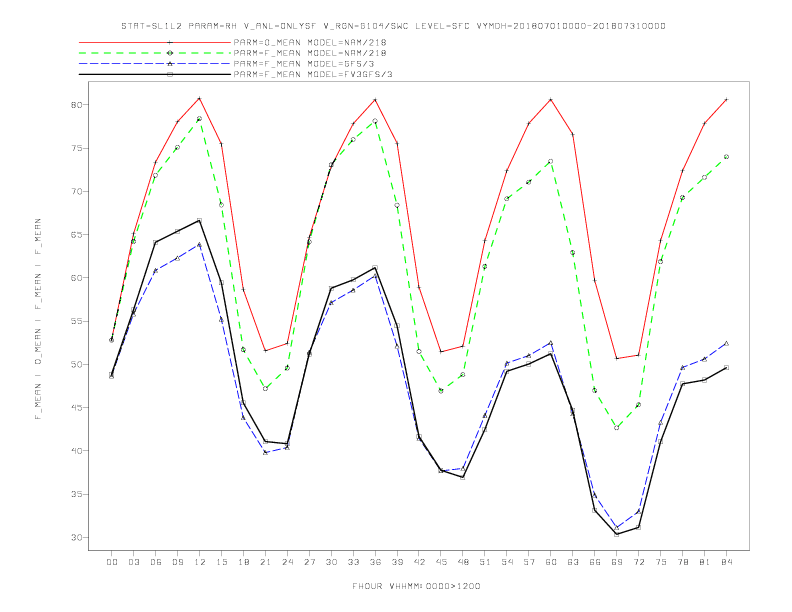Click x-axis tick label 36
This screenshot has height=612, width=792.
(x=375, y=562)
